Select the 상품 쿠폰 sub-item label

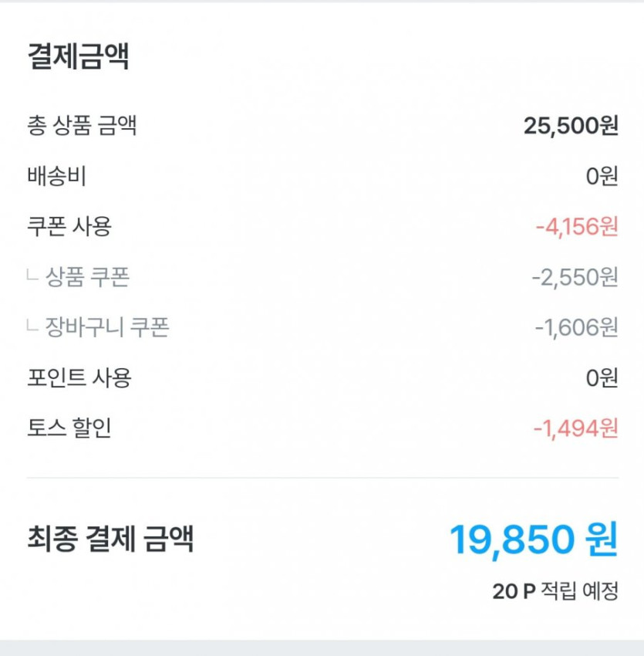click(87, 277)
